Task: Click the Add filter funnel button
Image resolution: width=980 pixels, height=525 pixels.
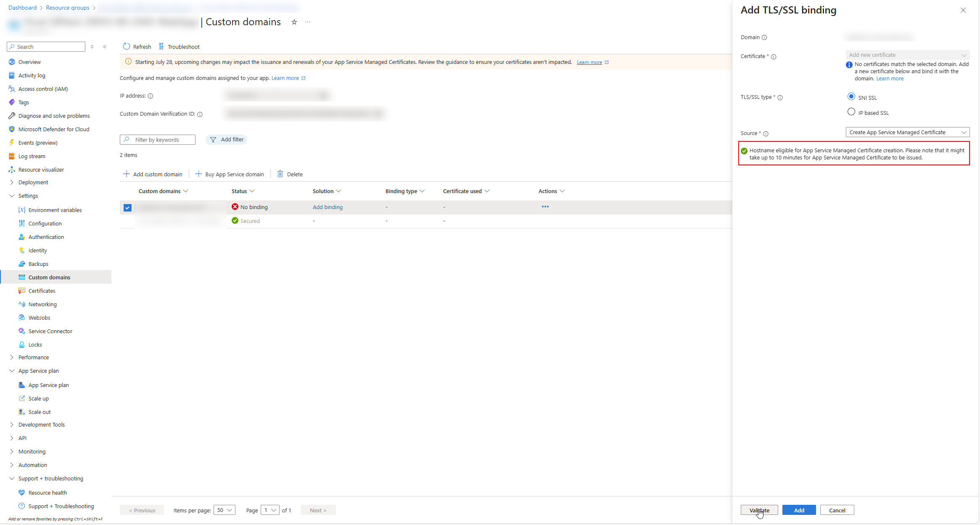Action: tap(227, 140)
